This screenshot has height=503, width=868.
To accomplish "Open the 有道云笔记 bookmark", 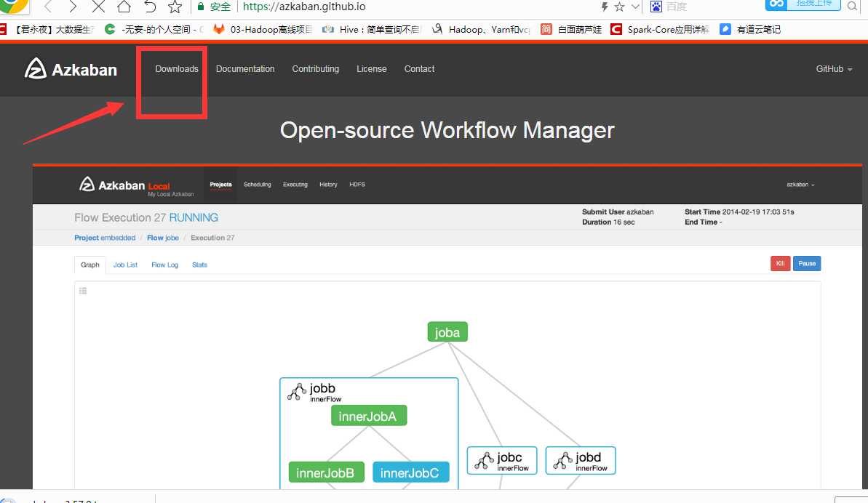I will (750, 29).
